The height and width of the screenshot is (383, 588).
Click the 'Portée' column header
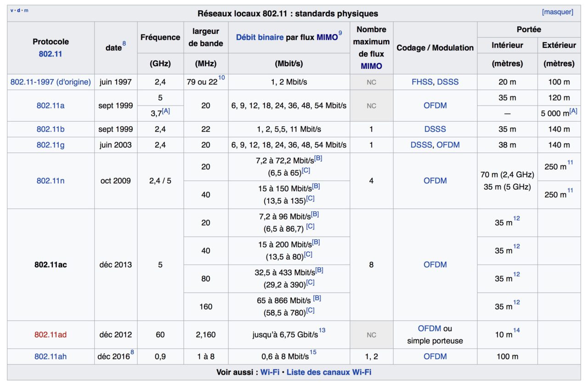(x=529, y=29)
